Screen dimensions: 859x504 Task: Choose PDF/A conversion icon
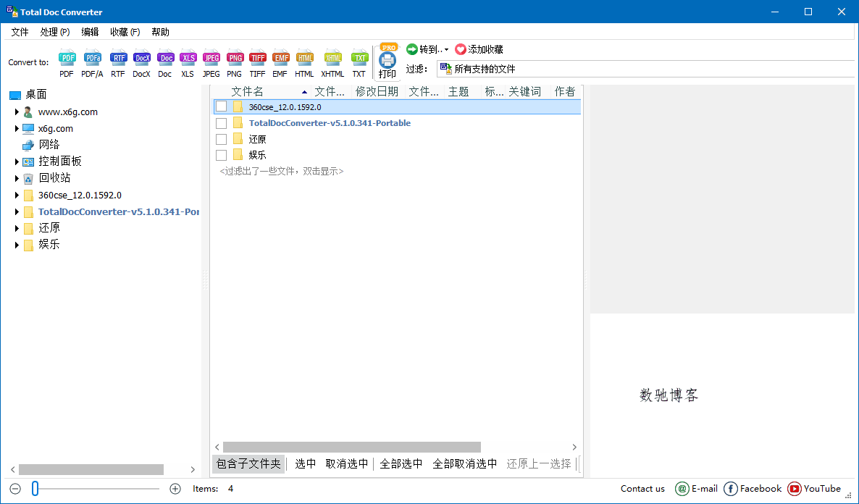pos(92,57)
